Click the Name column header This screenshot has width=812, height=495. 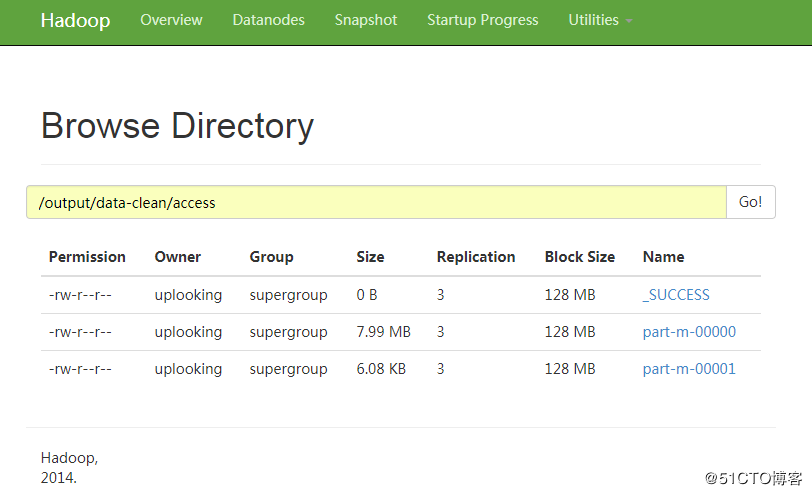click(663, 257)
